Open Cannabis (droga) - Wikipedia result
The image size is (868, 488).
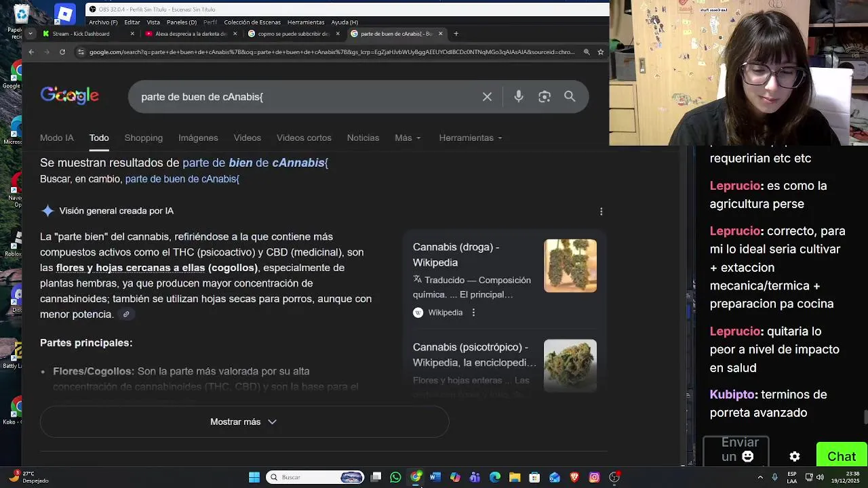click(456, 254)
